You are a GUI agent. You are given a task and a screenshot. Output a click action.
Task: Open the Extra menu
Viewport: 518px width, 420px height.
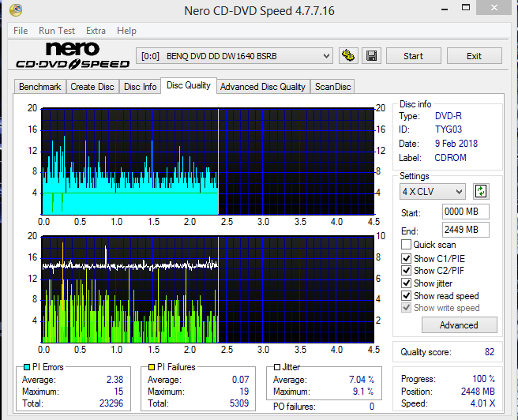(96, 31)
